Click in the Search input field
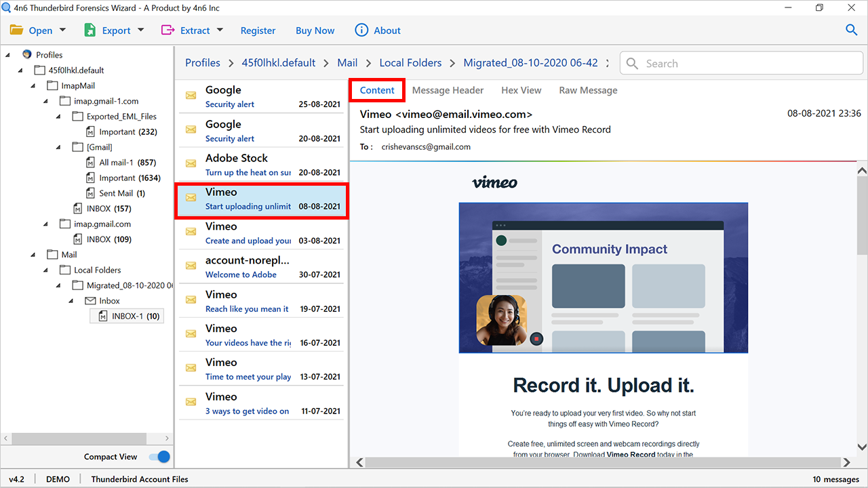The width and height of the screenshot is (868, 488). point(743,63)
